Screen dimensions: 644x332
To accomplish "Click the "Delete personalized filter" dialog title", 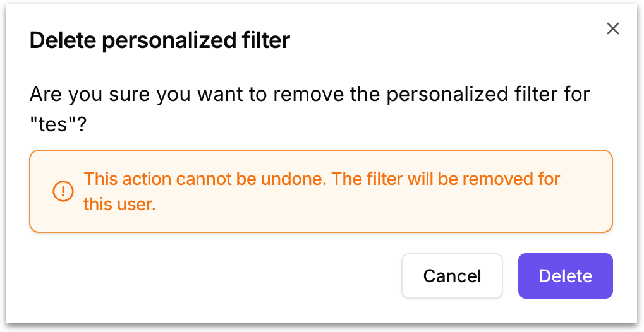I will [x=160, y=41].
